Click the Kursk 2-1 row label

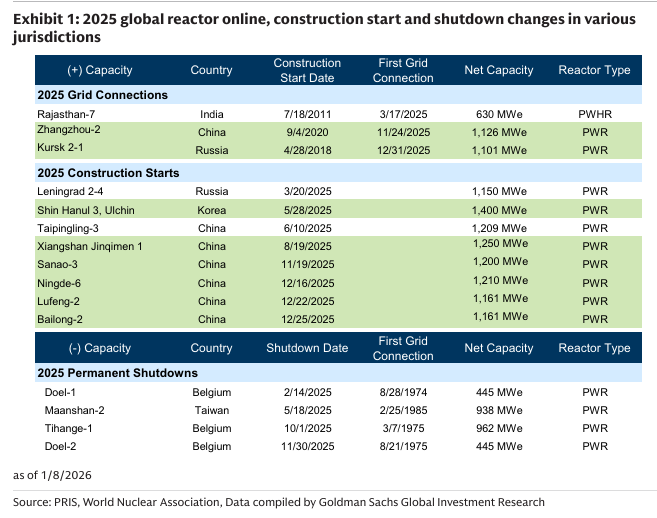pyautogui.click(x=62, y=150)
